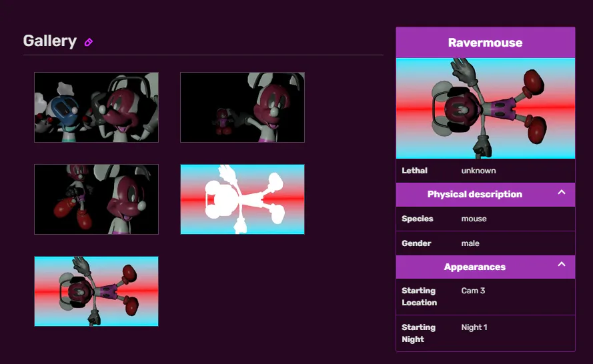Click the Gallery section heading
The image size is (593, 364).
(x=50, y=41)
